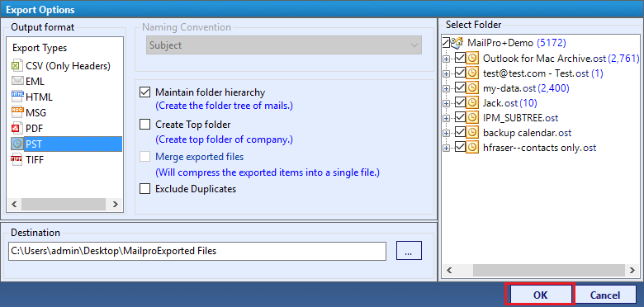Click the MailPro+Demo root home icon

coord(457,43)
